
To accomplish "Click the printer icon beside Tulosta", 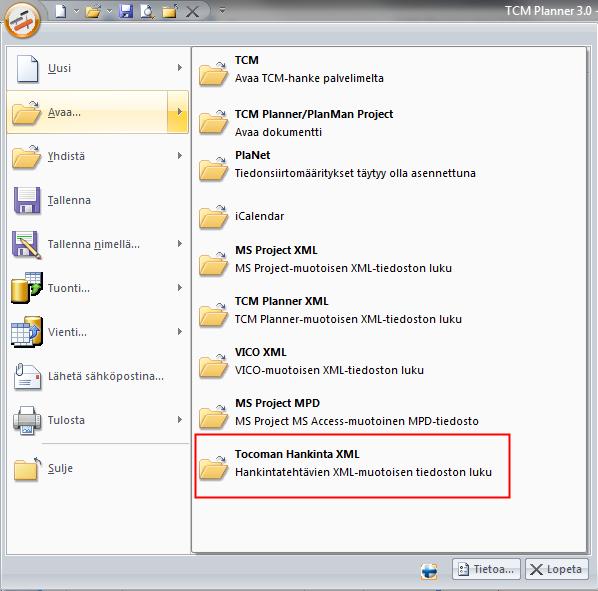I will (27, 420).
